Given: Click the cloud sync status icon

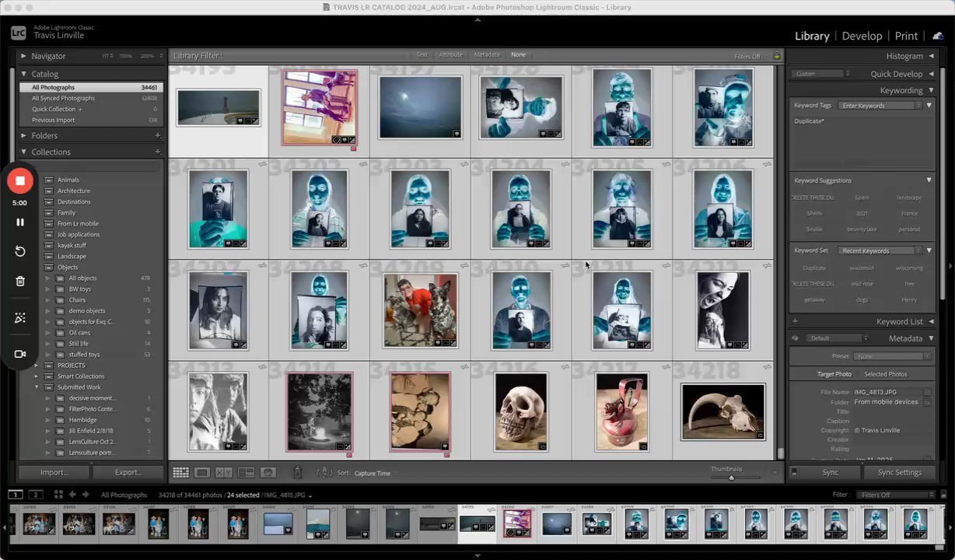Looking at the screenshot, I should 938,35.
